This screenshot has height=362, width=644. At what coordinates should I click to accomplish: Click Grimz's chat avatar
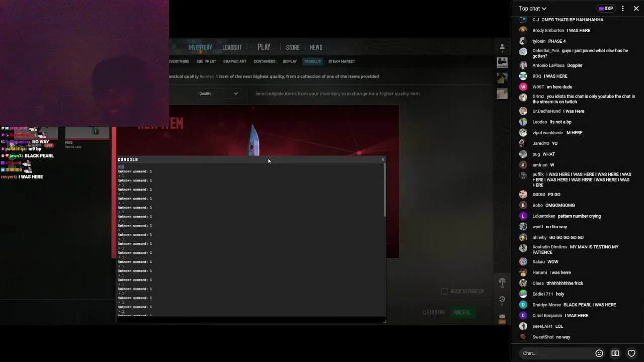[x=523, y=98]
